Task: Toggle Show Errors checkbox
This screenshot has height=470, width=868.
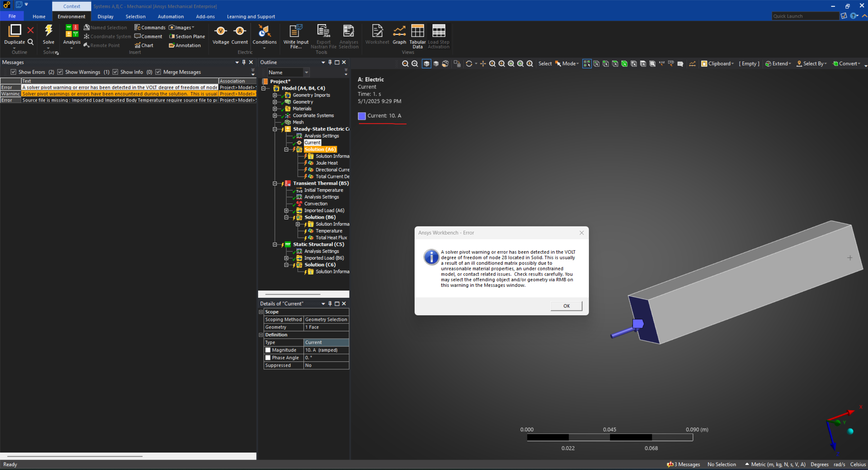Action: pos(13,72)
